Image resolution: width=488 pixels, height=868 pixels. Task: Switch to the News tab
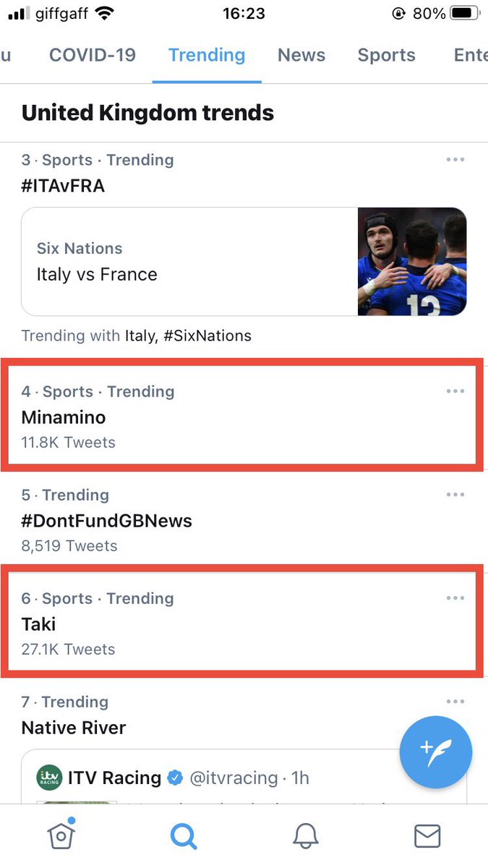pyautogui.click(x=301, y=55)
